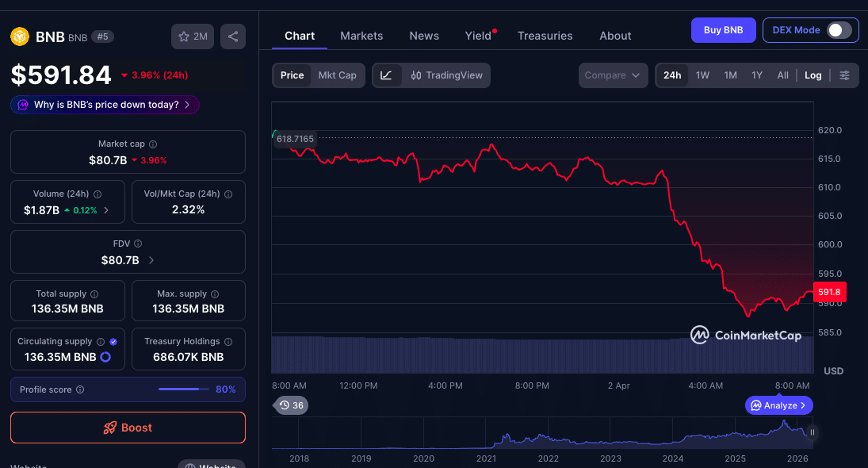Click the Market cap info icon
The width and height of the screenshot is (868, 468).
pyautogui.click(x=153, y=144)
